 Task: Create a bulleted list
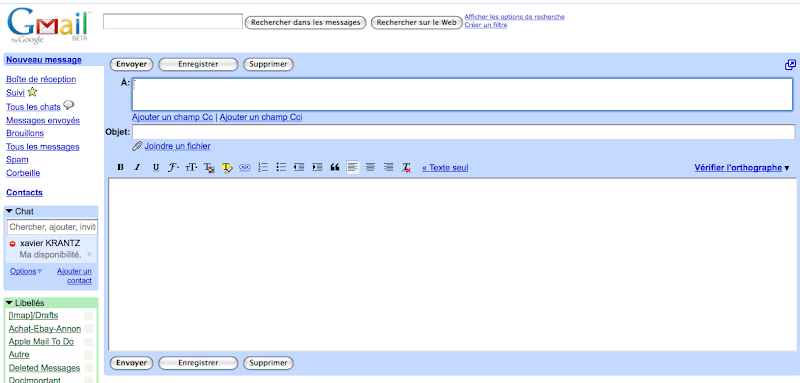pyautogui.click(x=281, y=167)
